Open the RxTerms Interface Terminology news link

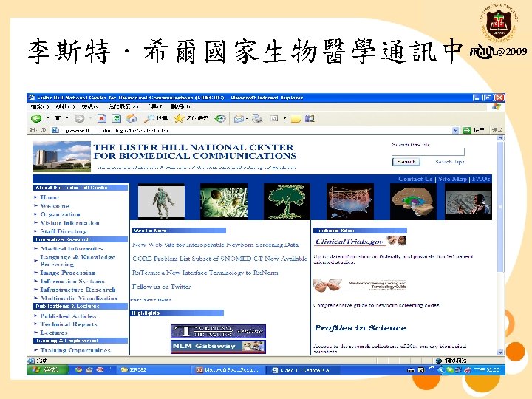point(205,273)
